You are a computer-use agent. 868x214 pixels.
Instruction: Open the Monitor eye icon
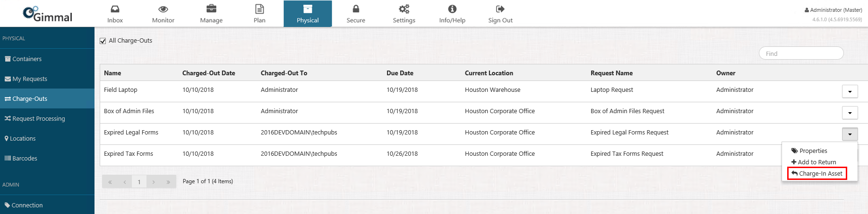click(x=163, y=9)
